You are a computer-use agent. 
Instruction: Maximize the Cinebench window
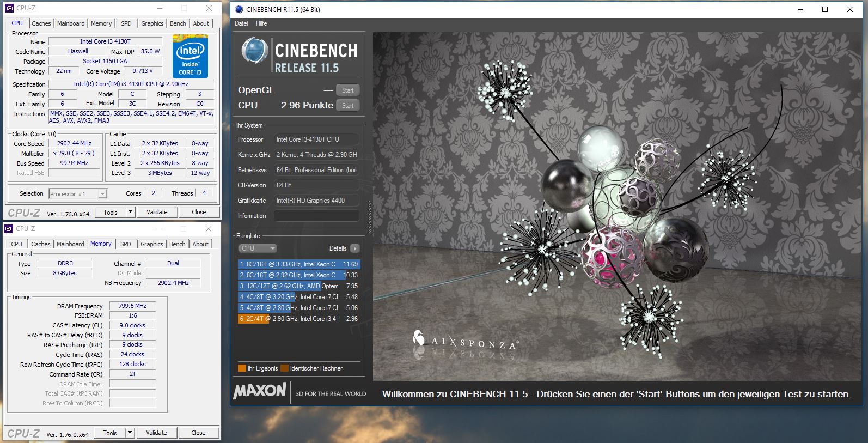(x=825, y=9)
